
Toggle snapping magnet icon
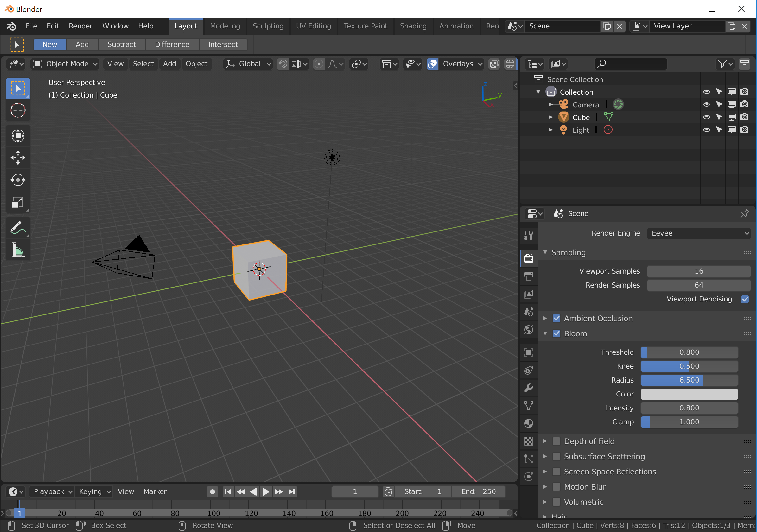click(x=283, y=64)
